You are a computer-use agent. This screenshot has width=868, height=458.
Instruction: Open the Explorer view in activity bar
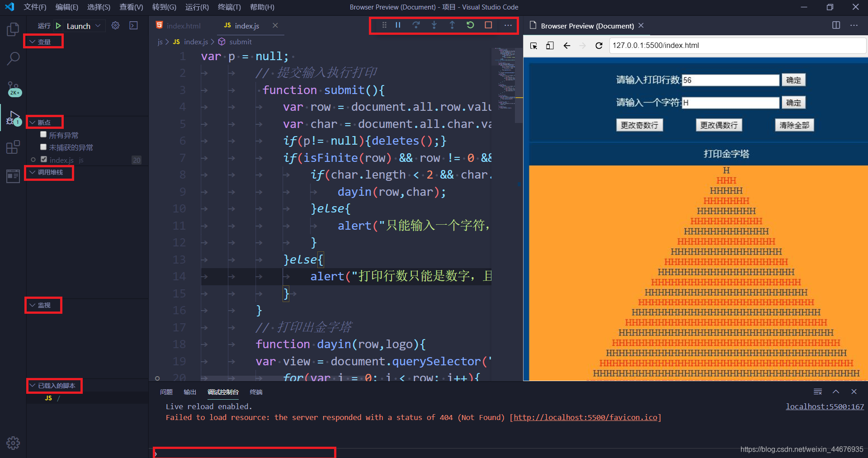point(13,30)
